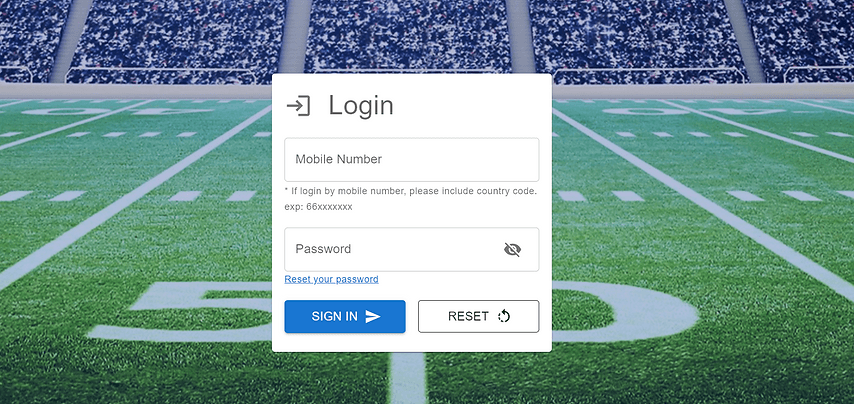
Task: Click the large painted 0 right of card
Action: (x=626, y=311)
